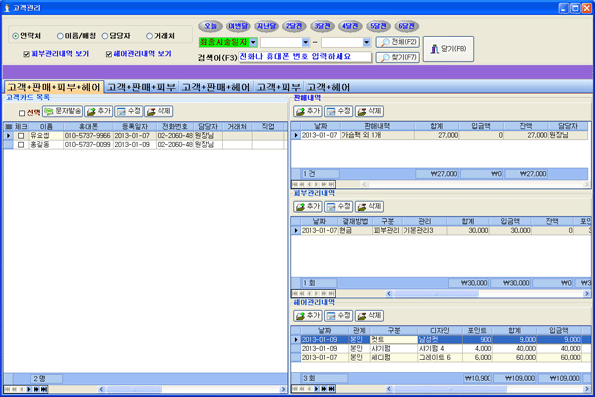Screen dimensions: 595x397
Task: Edit the selected 판매내역 record
Action: (339, 111)
